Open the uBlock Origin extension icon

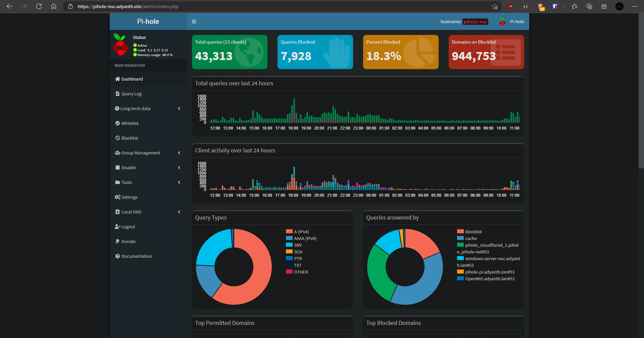pyautogui.click(x=511, y=6)
